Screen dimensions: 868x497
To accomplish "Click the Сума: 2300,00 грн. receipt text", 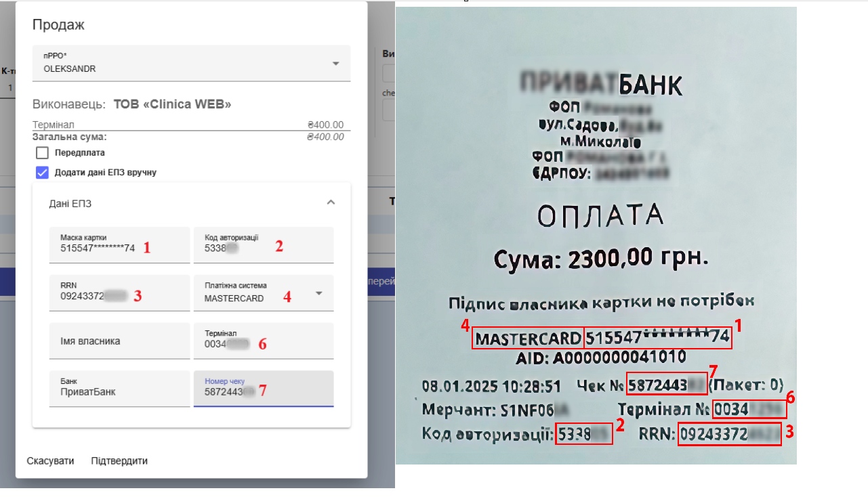I will (602, 257).
